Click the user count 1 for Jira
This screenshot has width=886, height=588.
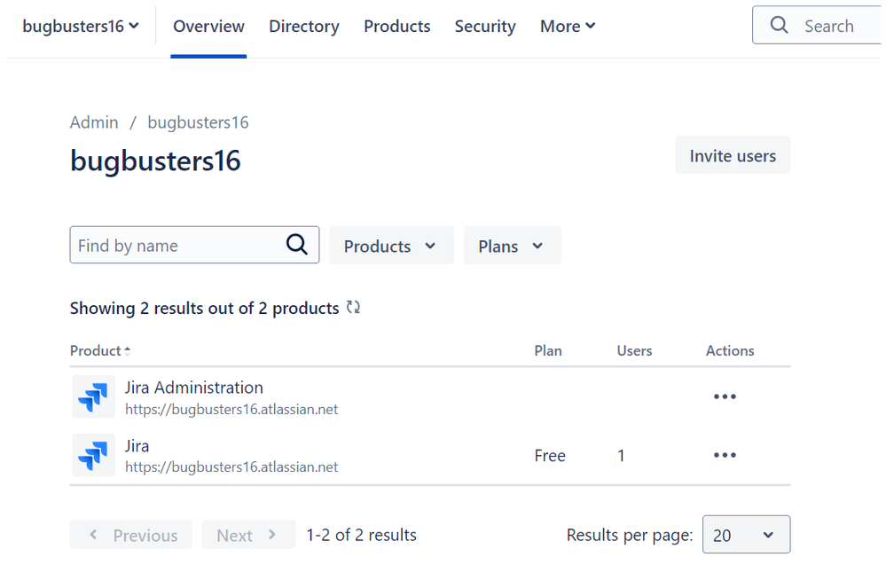[x=621, y=456]
